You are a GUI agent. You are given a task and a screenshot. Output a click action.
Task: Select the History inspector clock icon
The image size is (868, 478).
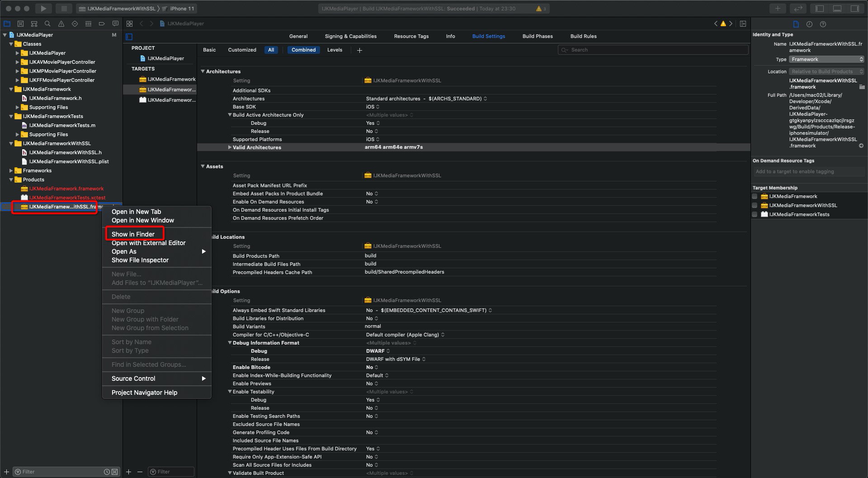(x=809, y=24)
